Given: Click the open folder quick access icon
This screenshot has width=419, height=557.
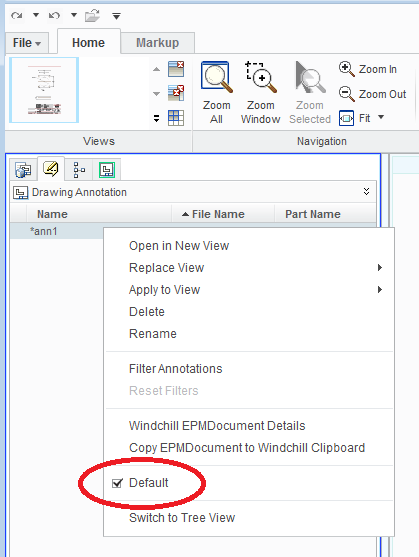Looking at the screenshot, I should (x=92, y=16).
